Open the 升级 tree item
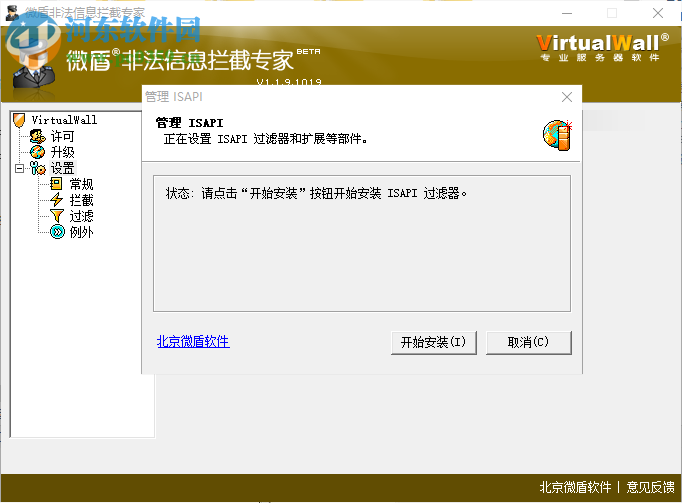Image resolution: width=682 pixels, height=503 pixels. tap(63, 152)
